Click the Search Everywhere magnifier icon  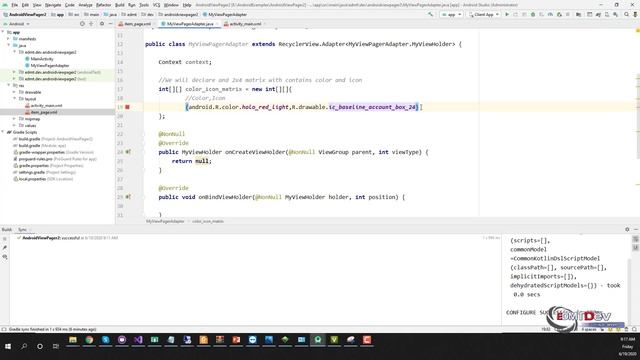point(627,14)
